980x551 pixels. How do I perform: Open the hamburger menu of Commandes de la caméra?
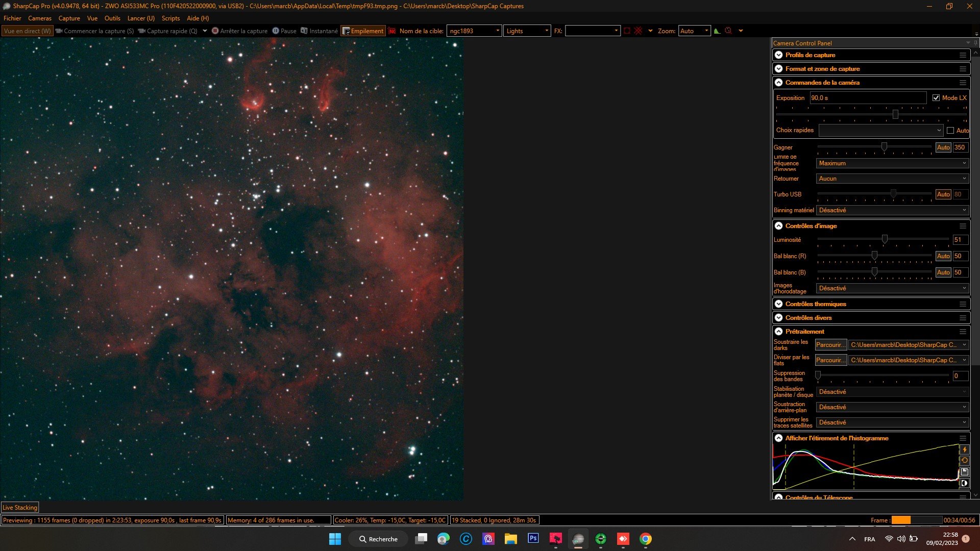coord(963,83)
